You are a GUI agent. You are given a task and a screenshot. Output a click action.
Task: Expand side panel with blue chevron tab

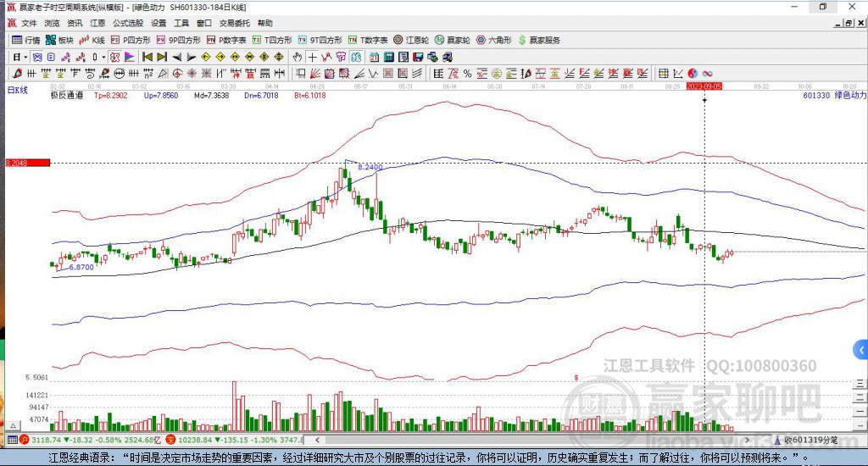pyautogui.click(x=861, y=350)
